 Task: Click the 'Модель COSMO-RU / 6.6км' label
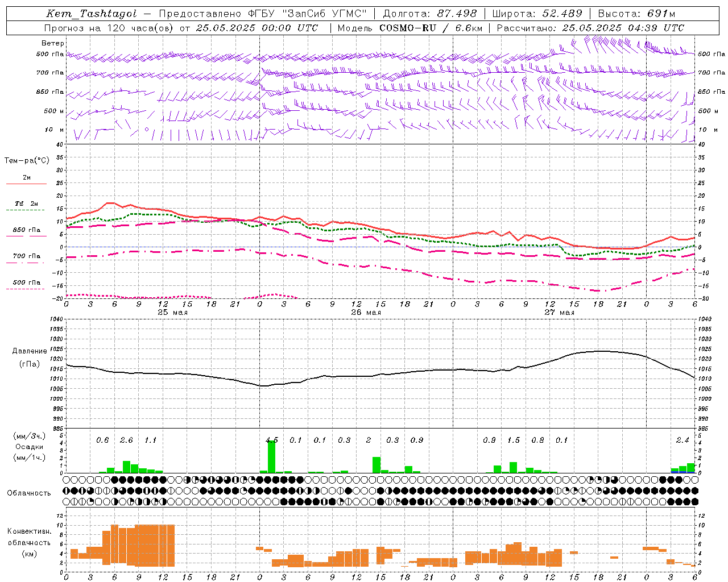[410, 28]
